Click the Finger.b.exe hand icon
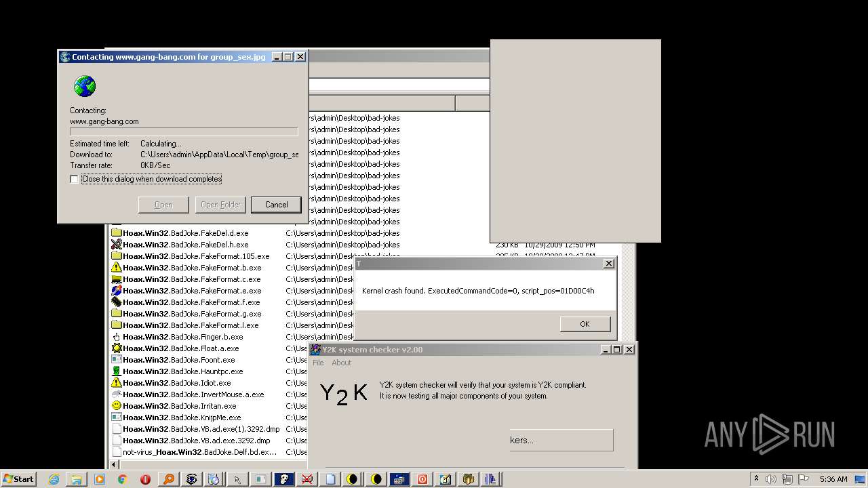Screen dimensions: 868x488 [117, 337]
